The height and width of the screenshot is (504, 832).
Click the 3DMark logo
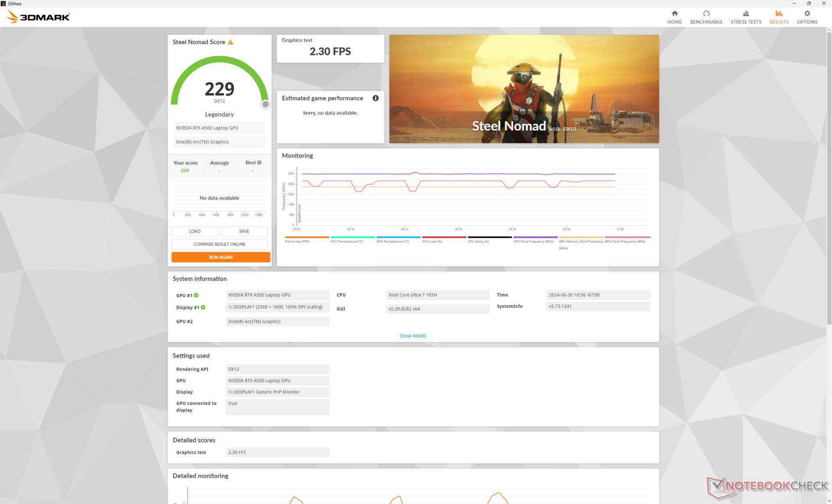pos(38,17)
